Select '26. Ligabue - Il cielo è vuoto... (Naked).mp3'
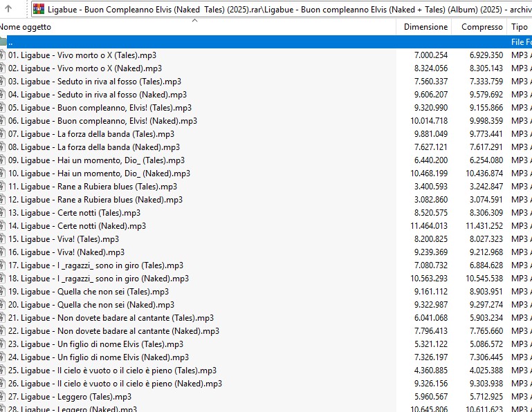532x412 pixels. pos(115,384)
